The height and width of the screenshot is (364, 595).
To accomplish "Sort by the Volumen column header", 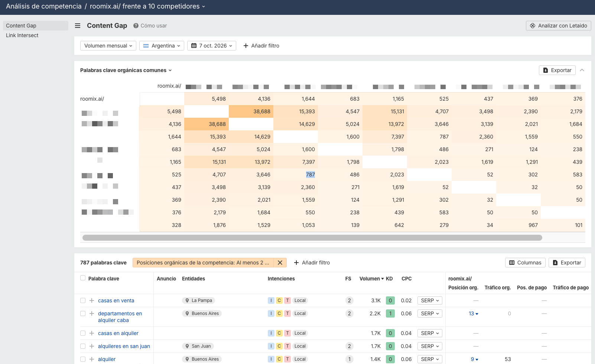I will 371,279.
